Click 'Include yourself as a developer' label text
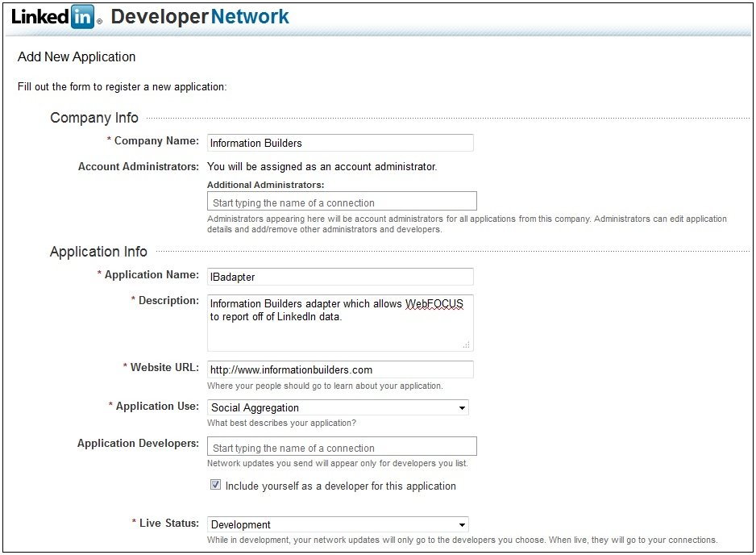This screenshot has height=555, width=756. coord(340,486)
